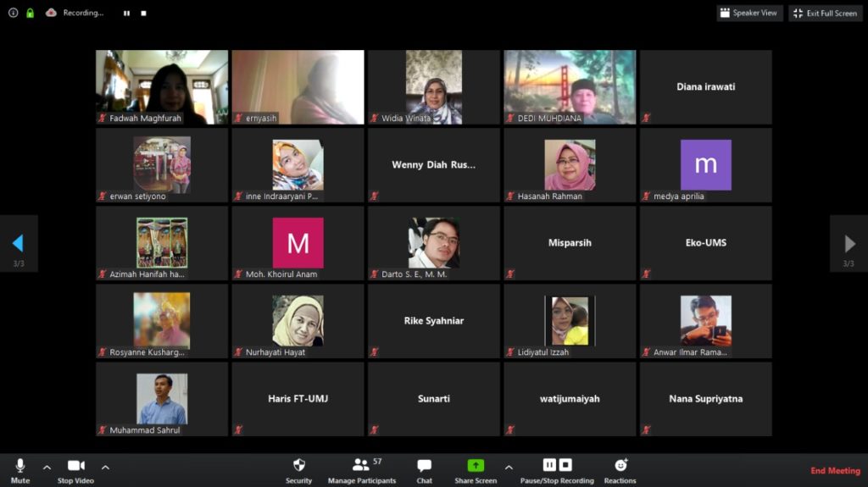Click erwan setiyono's profile picture

162,164
